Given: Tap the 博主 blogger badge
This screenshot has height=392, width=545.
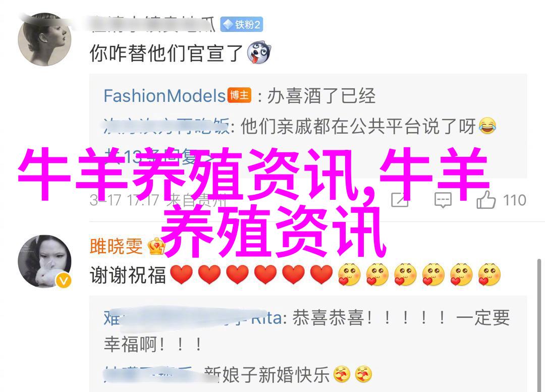Looking at the screenshot, I should click(240, 95).
